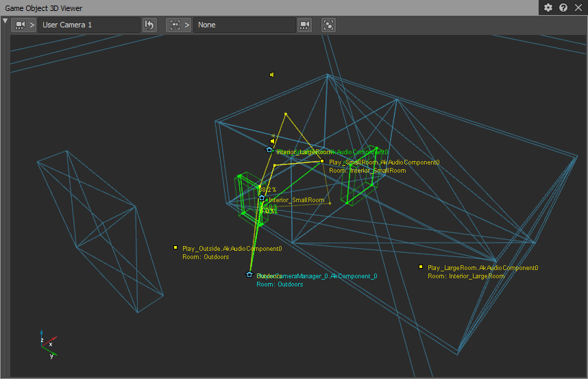The width and height of the screenshot is (588, 379).
Task: Select the PlayerCameraManager listener house icon
Action: tap(249, 274)
